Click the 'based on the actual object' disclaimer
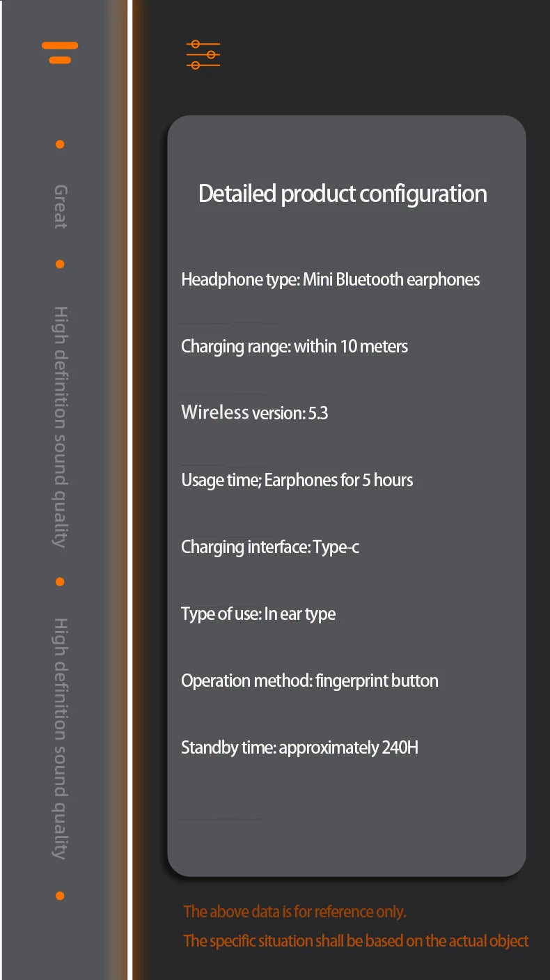The height and width of the screenshot is (980, 550). tap(356, 941)
